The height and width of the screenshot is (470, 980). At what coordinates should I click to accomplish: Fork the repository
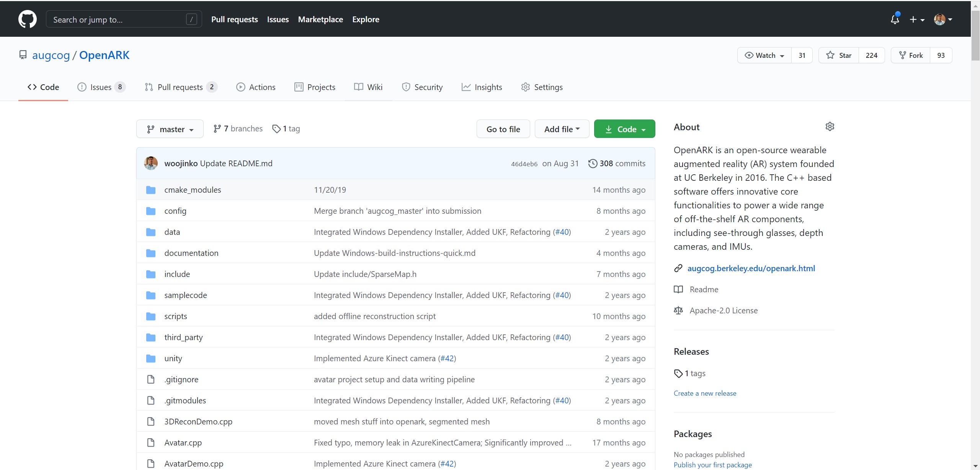[911, 56]
